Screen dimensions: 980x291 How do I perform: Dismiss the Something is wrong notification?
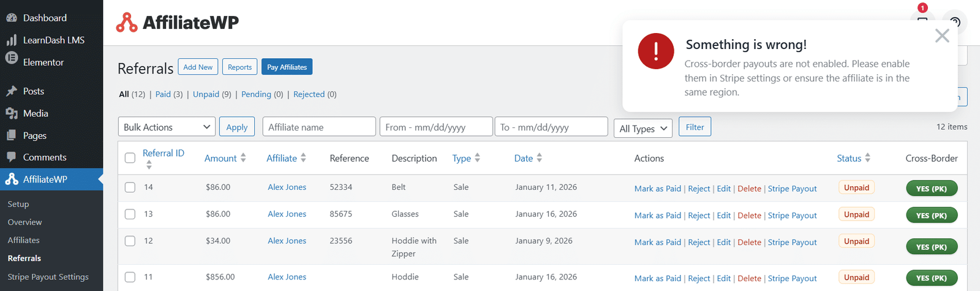coord(942,36)
